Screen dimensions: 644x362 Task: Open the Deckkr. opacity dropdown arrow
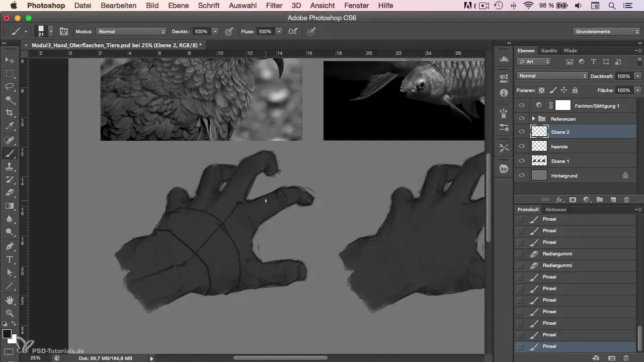coord(215,31)
